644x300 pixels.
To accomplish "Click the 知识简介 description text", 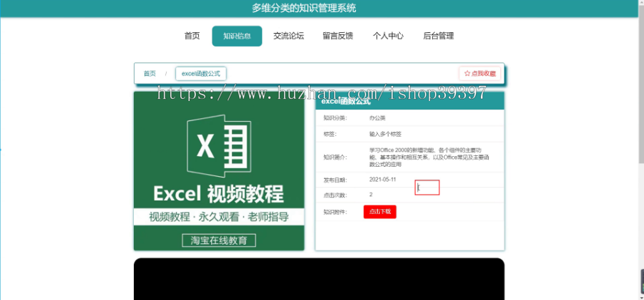I will (x=429, y=157).
